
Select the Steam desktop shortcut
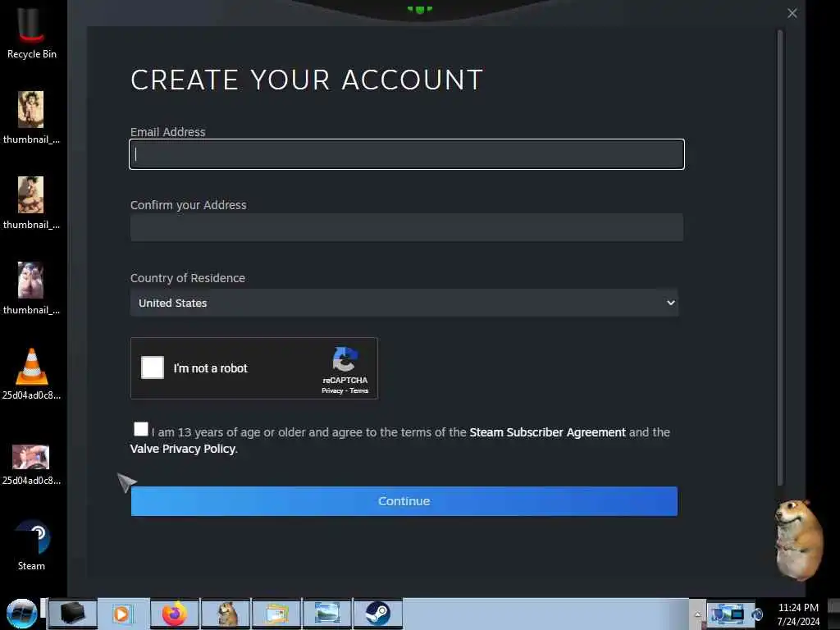click(31, 546)
